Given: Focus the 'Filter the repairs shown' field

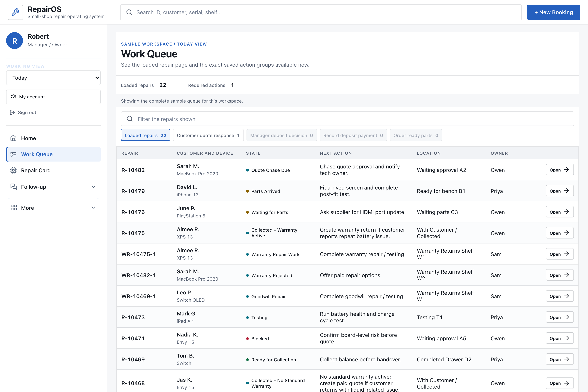Looking at the screenshot, I should pos(348,119).
